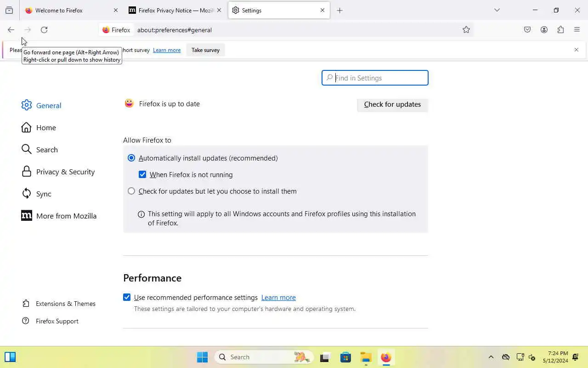Uncheck When Firefox is not running
The width and height of the screenshot is (588, 368).
pyautogui.click(x=142, y=175)
